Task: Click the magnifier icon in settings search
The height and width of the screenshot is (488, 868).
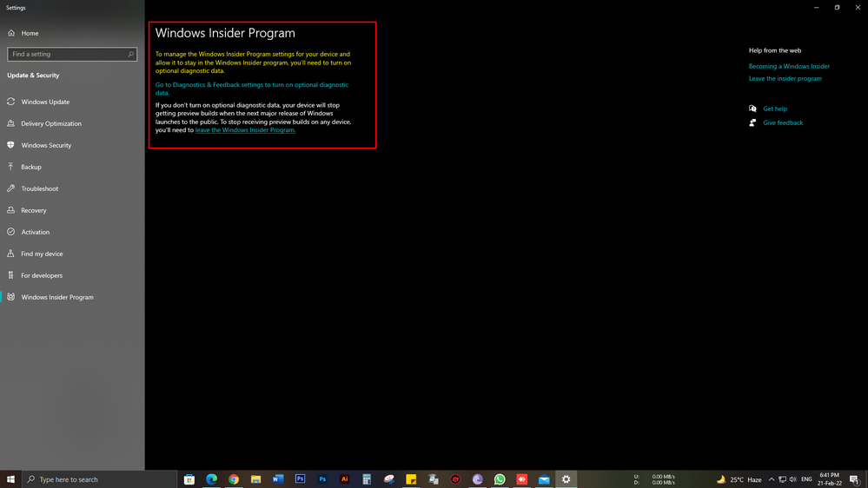Action: [x=130, y=54]
